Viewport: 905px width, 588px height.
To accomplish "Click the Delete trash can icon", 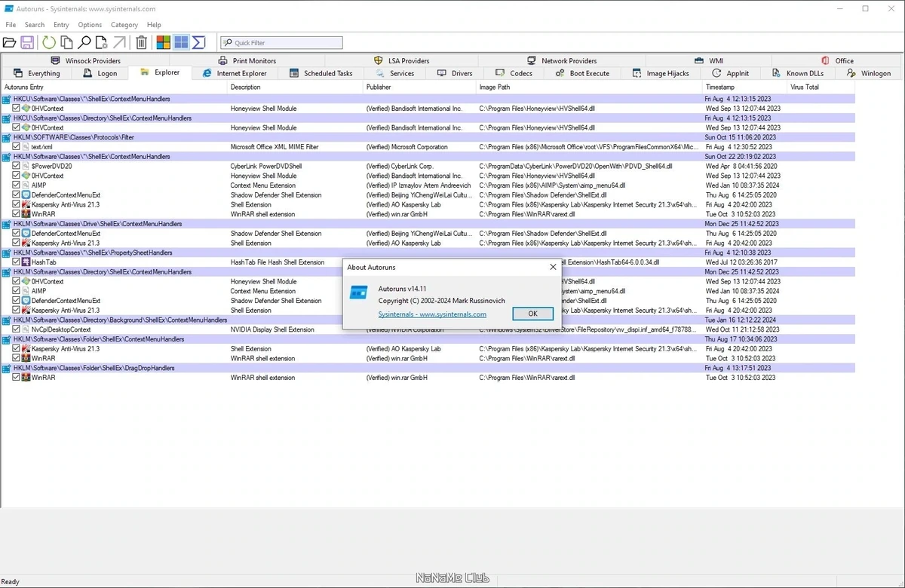I will click(141, 42).
